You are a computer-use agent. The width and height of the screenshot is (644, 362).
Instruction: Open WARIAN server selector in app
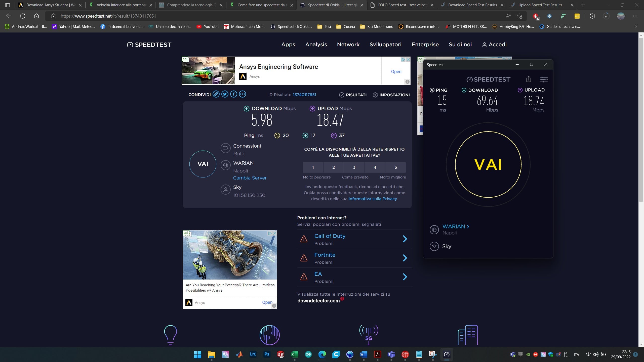[456, 227]
